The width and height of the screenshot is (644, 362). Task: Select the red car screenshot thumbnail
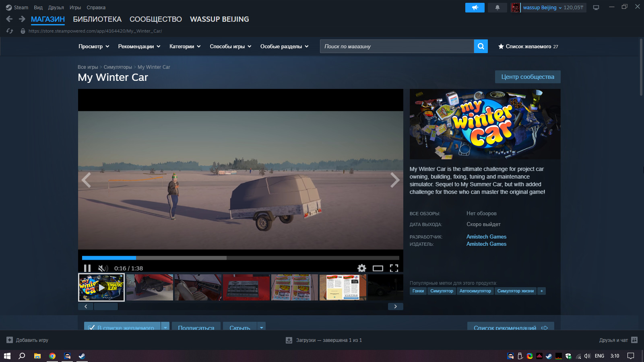[x=150, y=287]
